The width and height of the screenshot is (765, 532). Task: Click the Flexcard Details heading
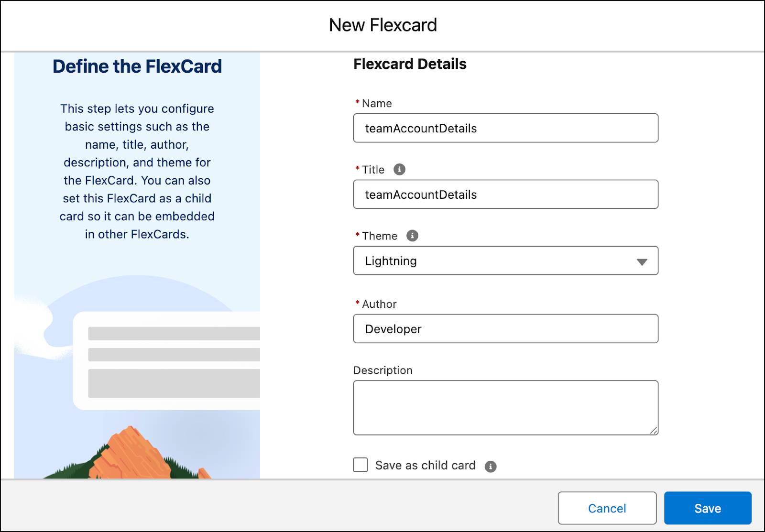tap(410, 64)
